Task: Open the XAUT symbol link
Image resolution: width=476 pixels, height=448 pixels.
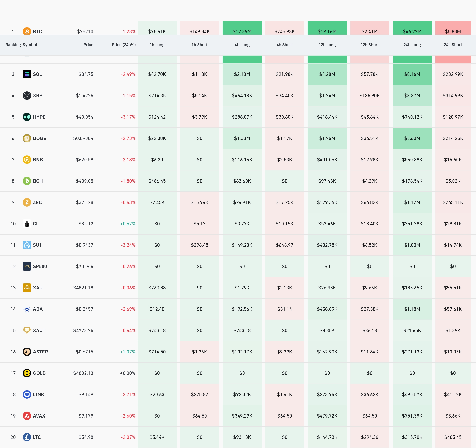Action: tap(39, 330)
